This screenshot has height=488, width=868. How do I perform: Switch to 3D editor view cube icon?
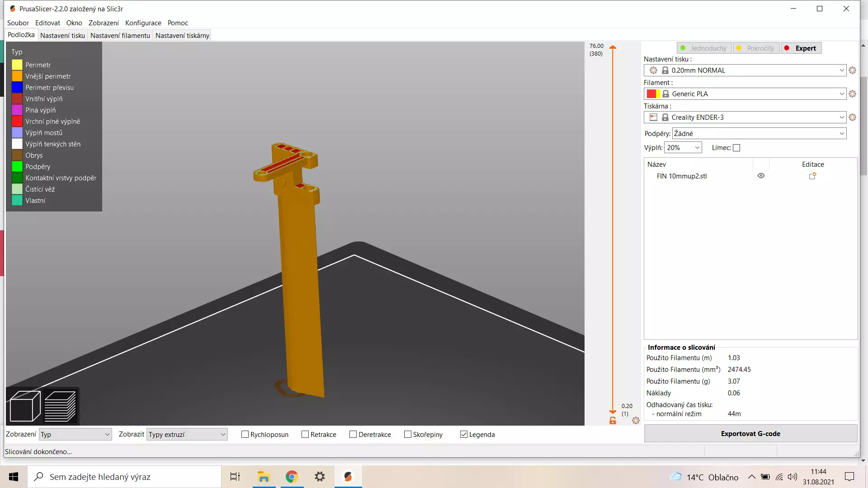pos(25,406)
